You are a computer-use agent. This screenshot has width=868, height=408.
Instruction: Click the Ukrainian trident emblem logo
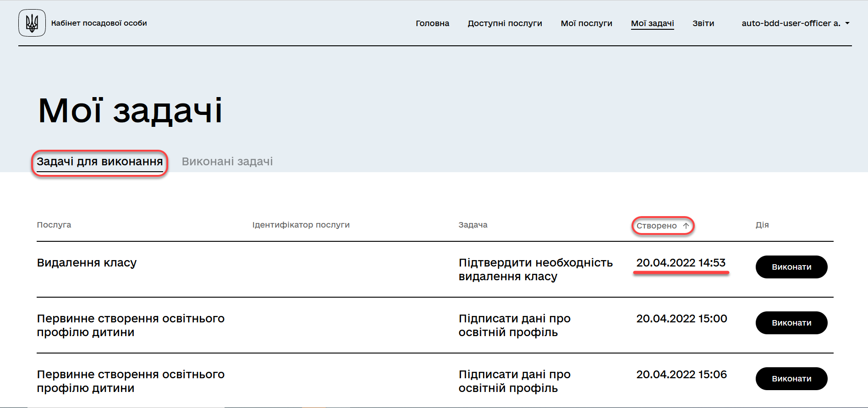coord(32,23)
